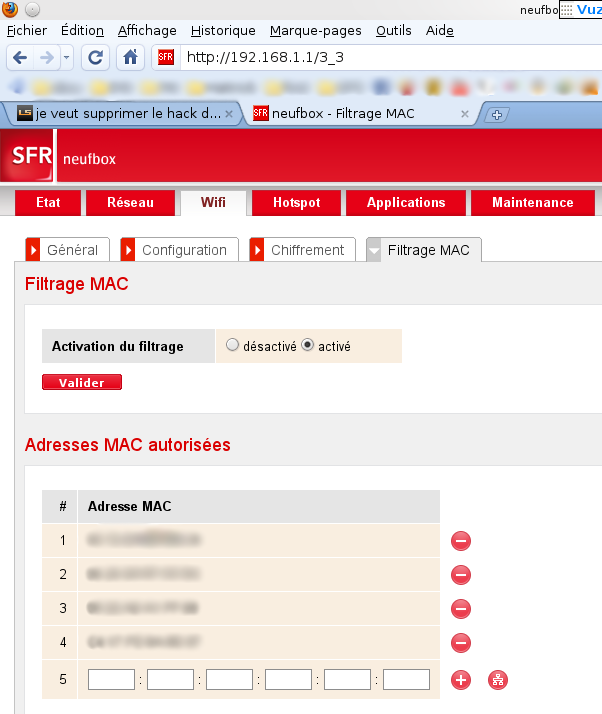Click the SFR site favicon in address bar
The image size is (602, 714).
click(x=166, y=57)
